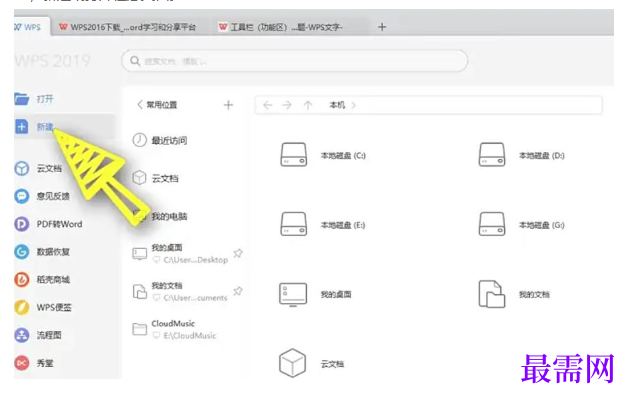
Task: Unpin 我的文档 from common locations
Action: pos(238,291)
